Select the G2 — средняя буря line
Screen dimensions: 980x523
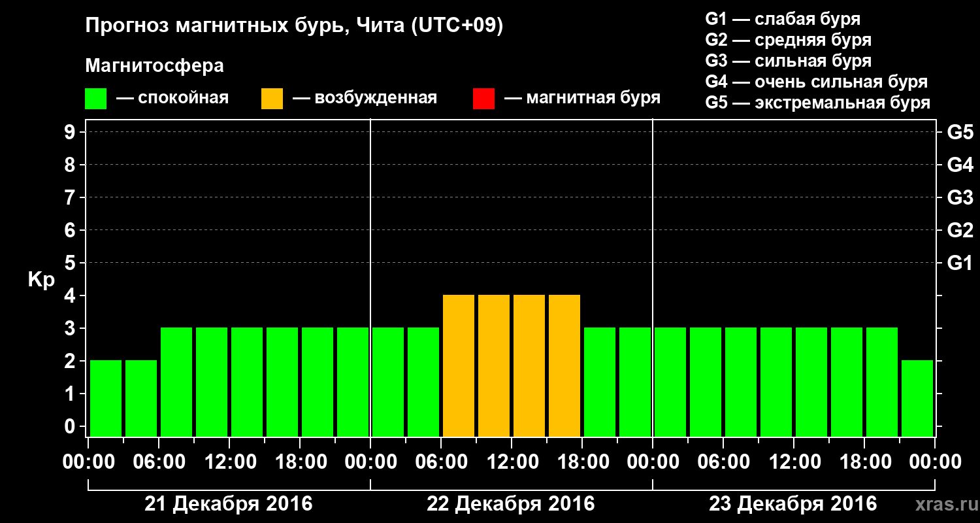[x=788, y=40]
